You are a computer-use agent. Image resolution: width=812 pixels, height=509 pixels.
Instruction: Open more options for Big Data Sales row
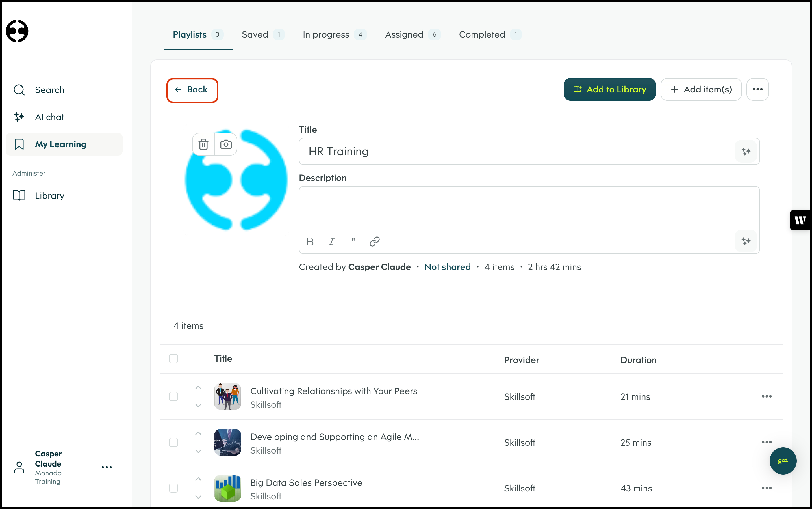click(x=767, y=488)
